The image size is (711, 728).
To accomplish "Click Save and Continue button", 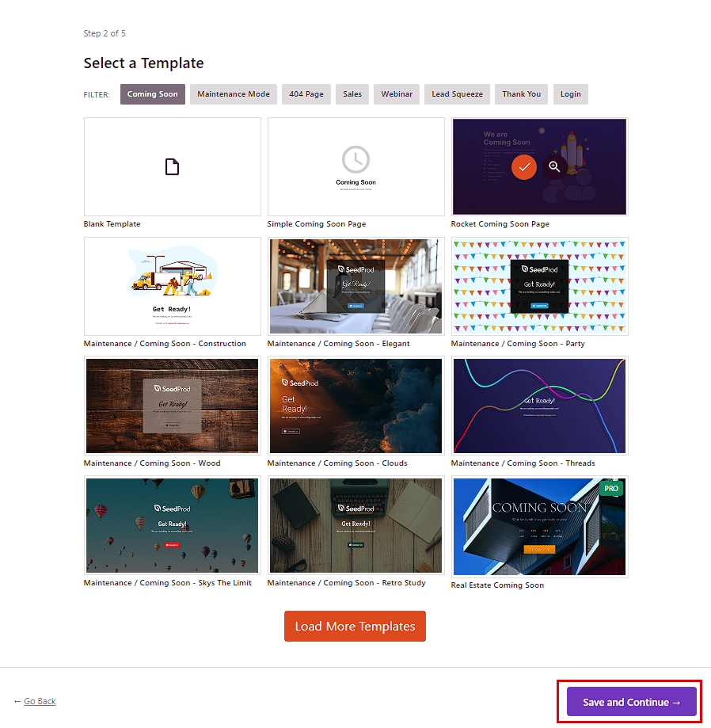I will pyautogui.click(x=632, y=702).
